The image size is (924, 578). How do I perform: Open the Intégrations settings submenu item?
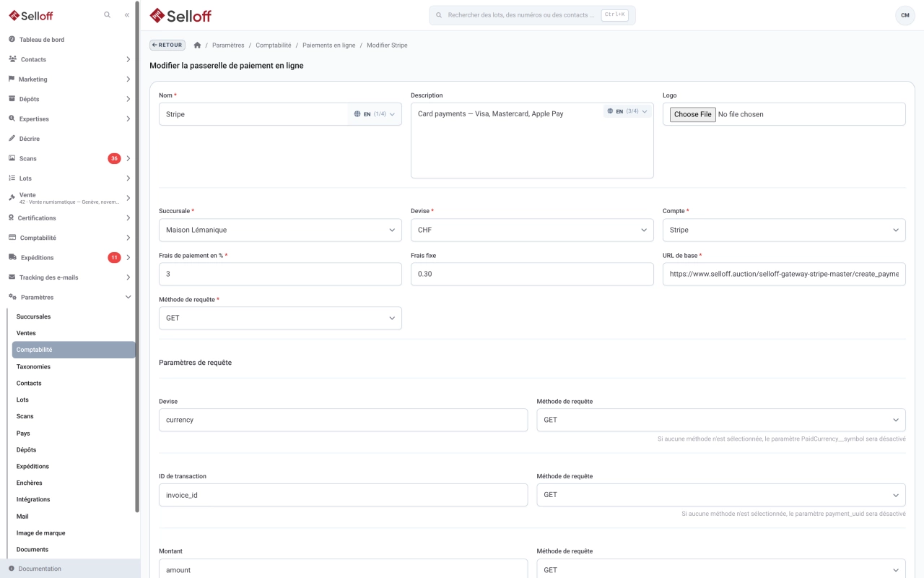click(x=74, y=499)
